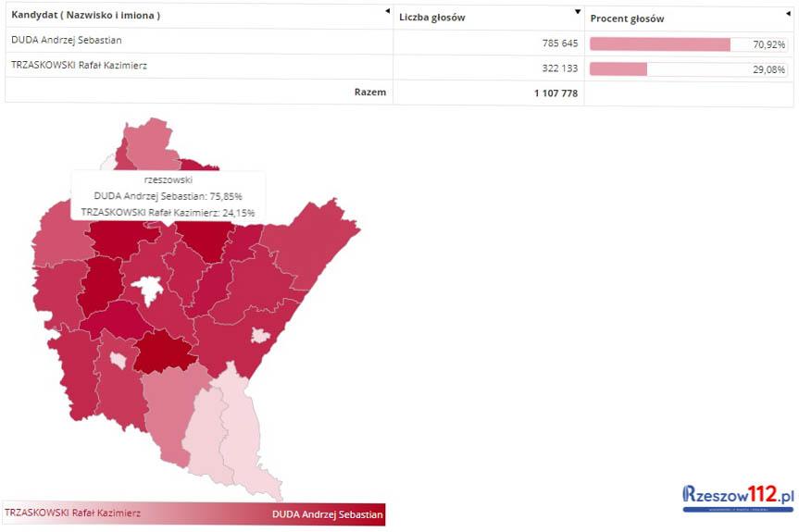This screenshot has width=799, height=532.
Task: Open the Rzeszow112.pl logo
Action: 738,498
